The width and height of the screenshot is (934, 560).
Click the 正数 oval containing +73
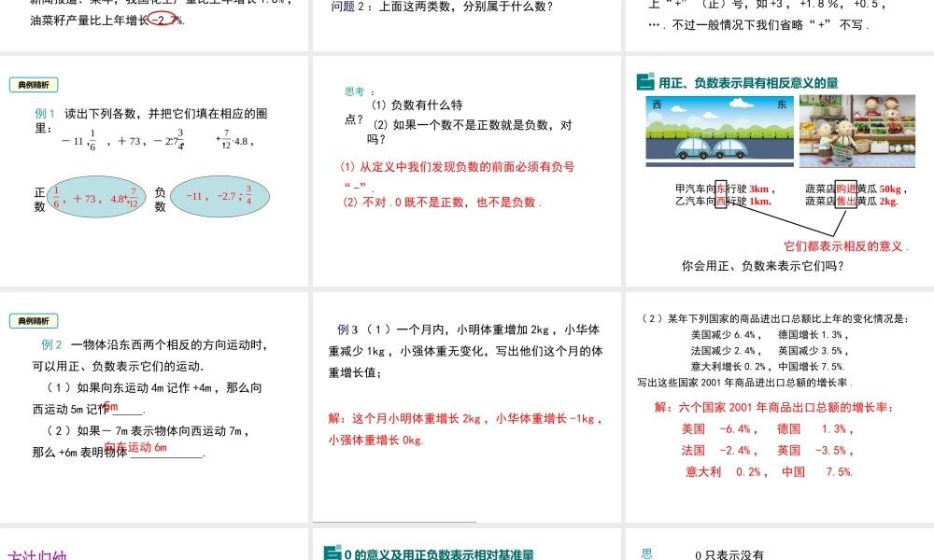pyautogui.click(x=96, y=196)
